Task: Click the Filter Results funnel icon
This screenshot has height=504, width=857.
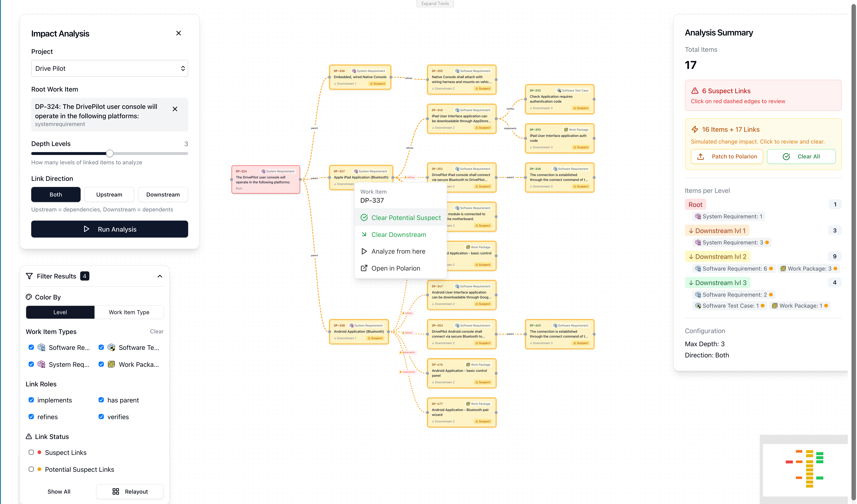Action: (x=29, y=276)
